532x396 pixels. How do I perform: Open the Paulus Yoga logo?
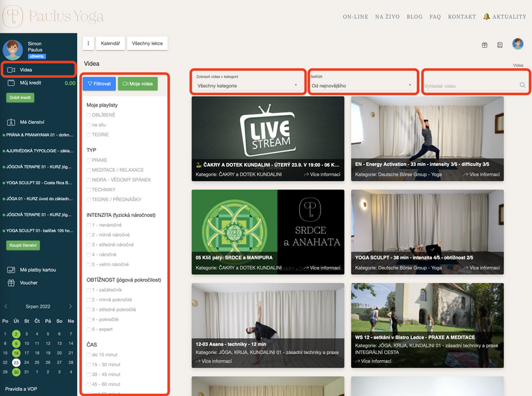click(x=53, y=16)
